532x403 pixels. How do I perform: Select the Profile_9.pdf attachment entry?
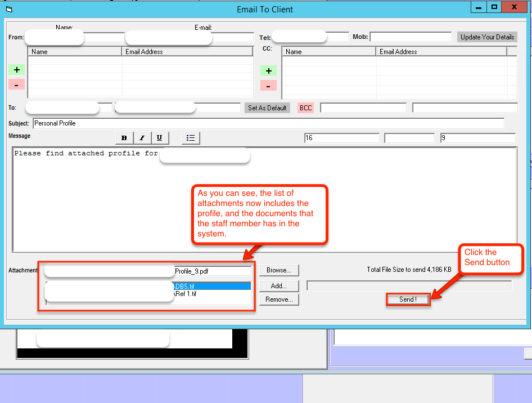(x=212, y=271)
